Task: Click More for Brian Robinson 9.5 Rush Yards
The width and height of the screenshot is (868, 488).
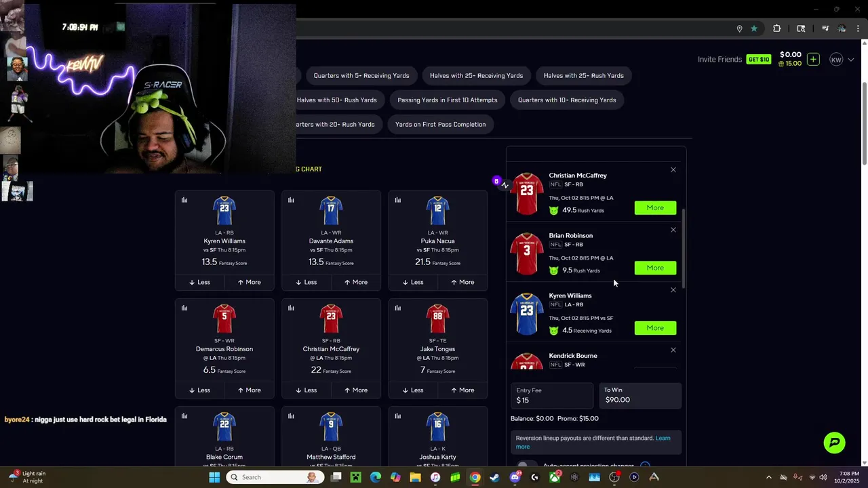Action: click(x=655, y=268)
